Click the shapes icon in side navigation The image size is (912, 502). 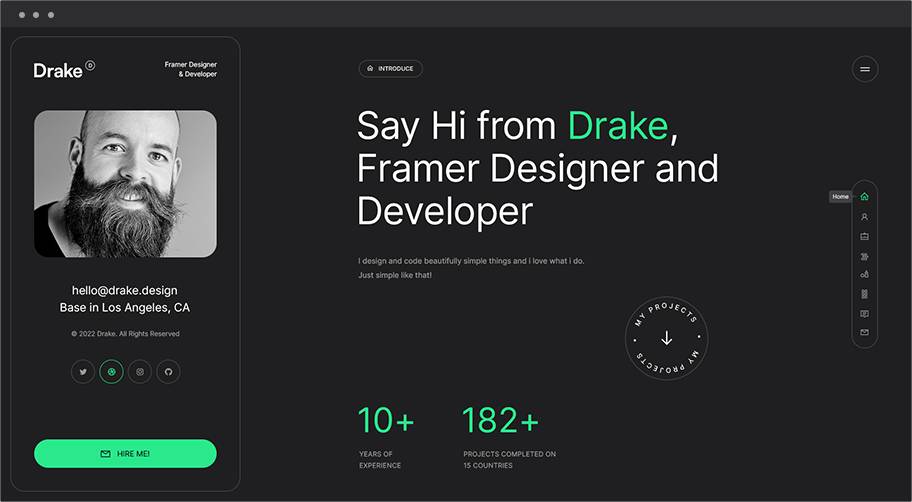pos(864,274)
